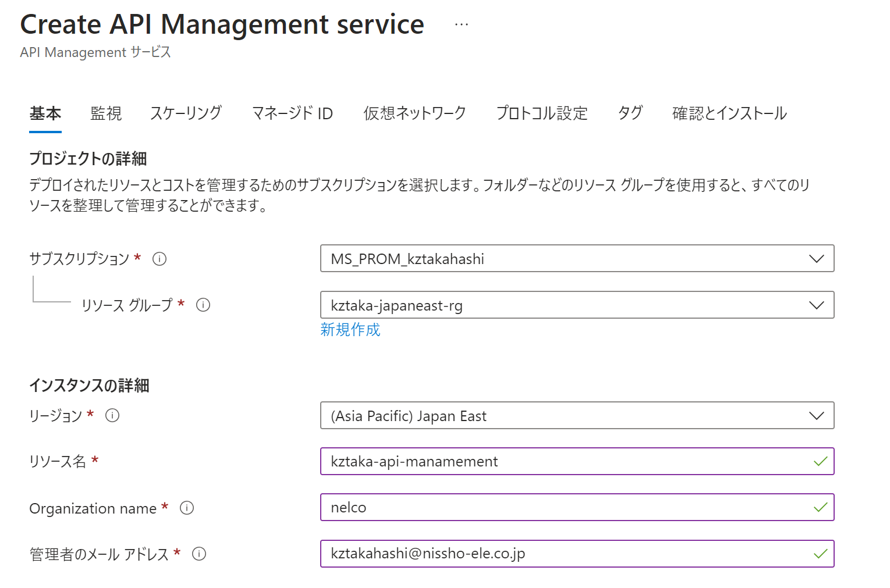Click the info icon next to サブスクリプション

pos(159,259)
